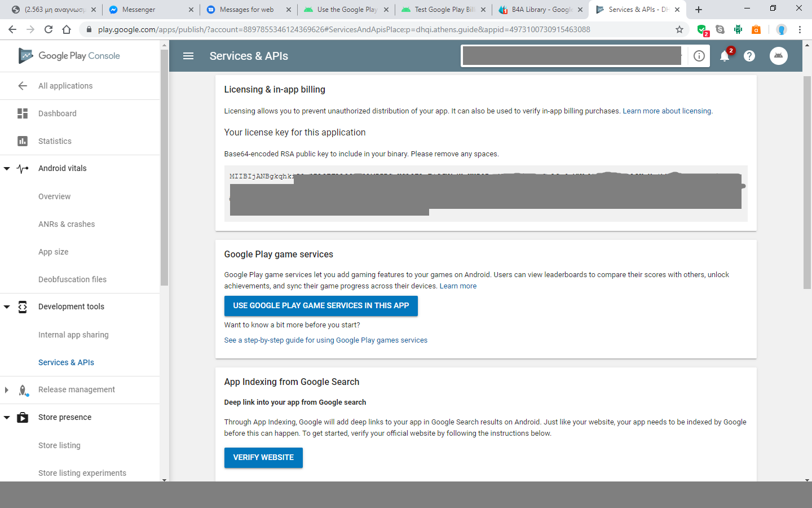Open the Chrome three-dot menu
This screenshot has width=812, height=508.
tap(800, 29)
